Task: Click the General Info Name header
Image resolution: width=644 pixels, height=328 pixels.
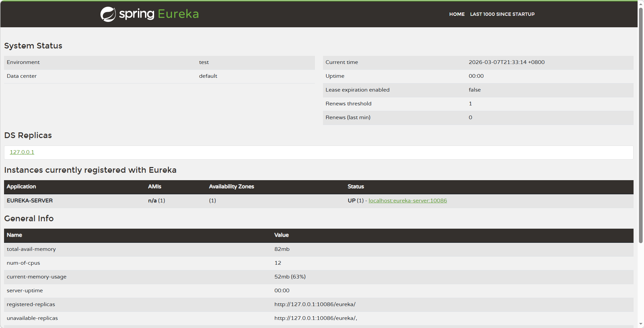Action: pos(14,235)
